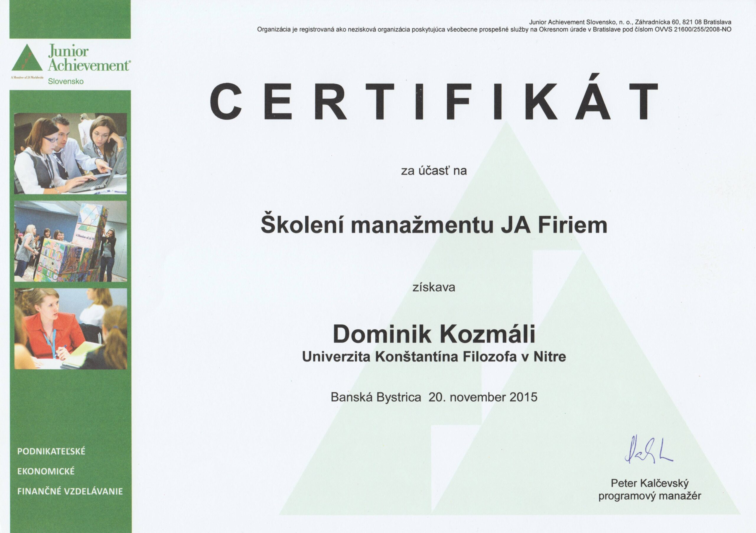The height and width of the screenshot is (533, 756).
Task: Click the 'PODNIKATEĽSKÉ' sidebar text
Action: 51,452
